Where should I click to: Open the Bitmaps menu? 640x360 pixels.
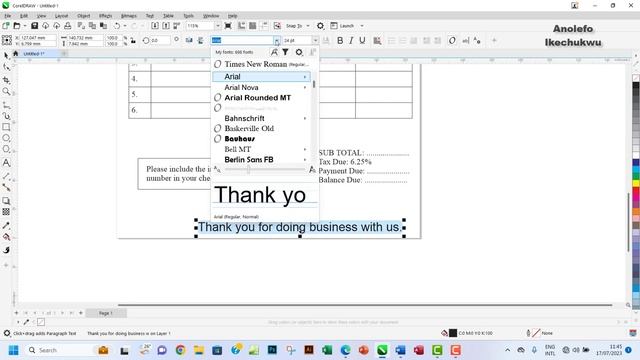pos(129,16)
